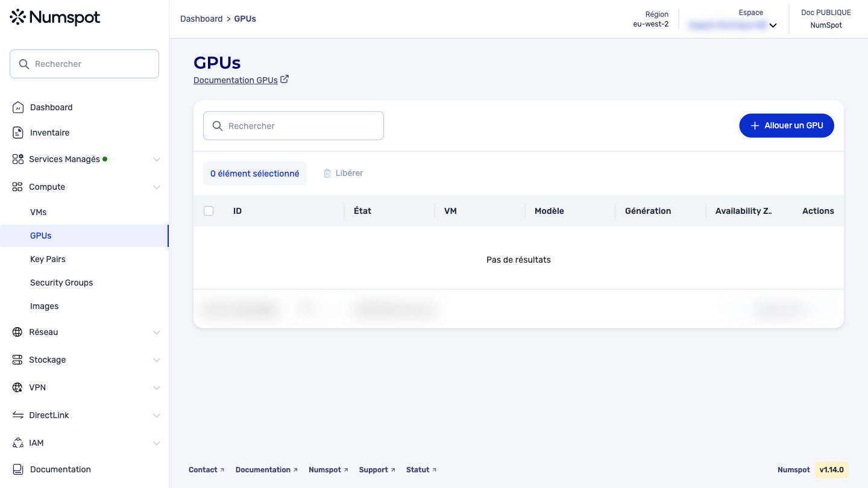Click the 0 élément sélectionné badge
868x488 pixels.
click(255, 174)
